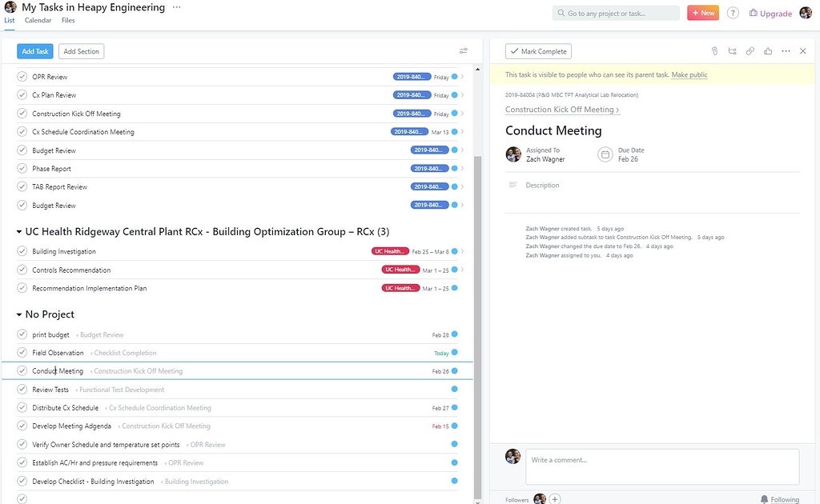Image resolution: width=820 pixels, height=504 pixels.
Task: Open more actions via the ellipsis in task pane
Action: 784,50
